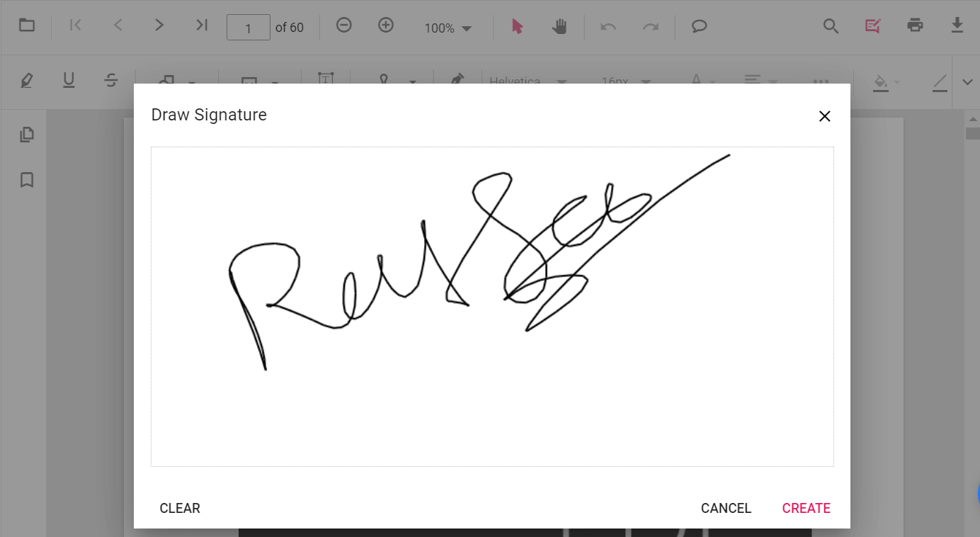Screen dimensions: 980x537
Task: Print the document using printer icon
Action: 915,26
